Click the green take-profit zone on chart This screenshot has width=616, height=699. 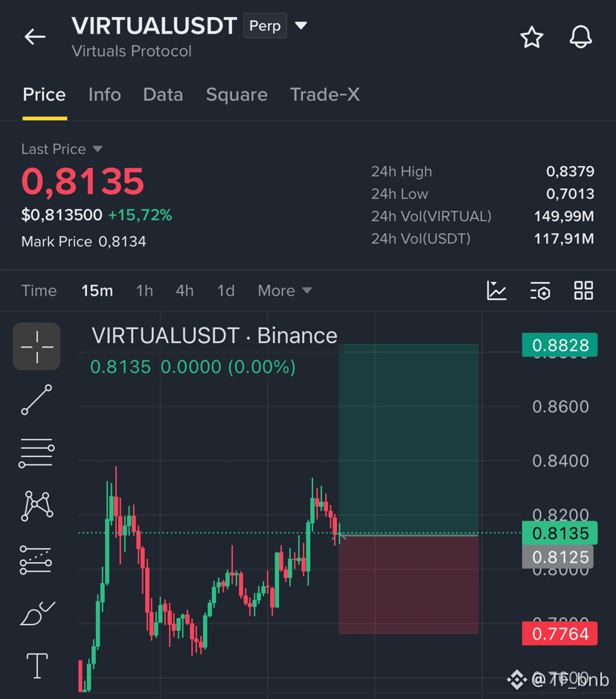(x=408, y=438)
